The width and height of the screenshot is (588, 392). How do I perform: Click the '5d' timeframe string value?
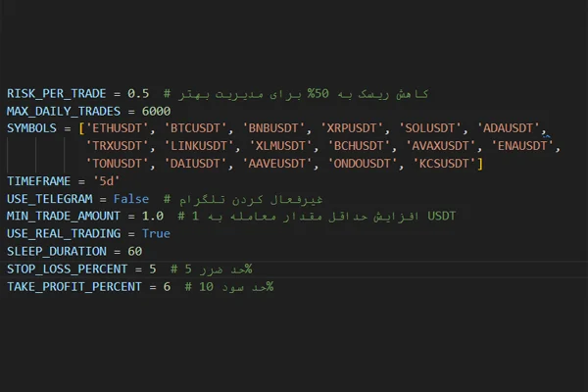pyautogui.click(x=104, y=181)
